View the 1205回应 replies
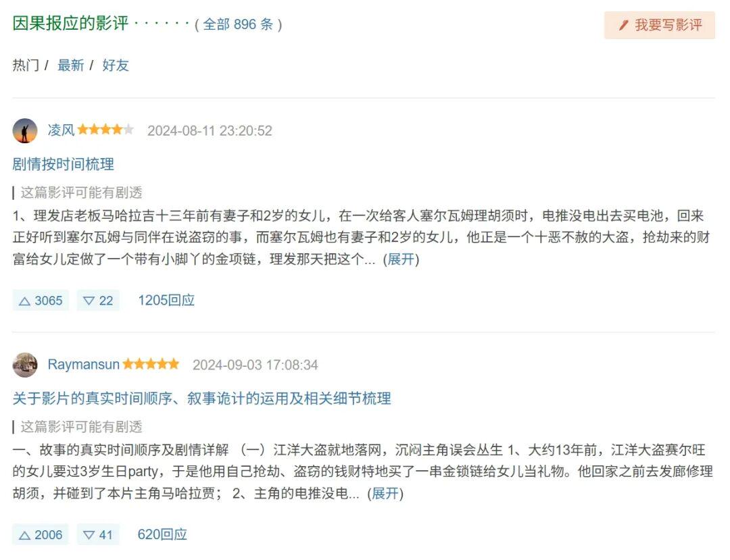 [x=166, y=301]
